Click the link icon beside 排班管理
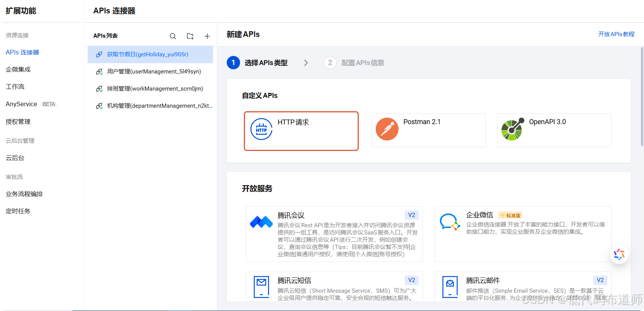 [99, 89]
